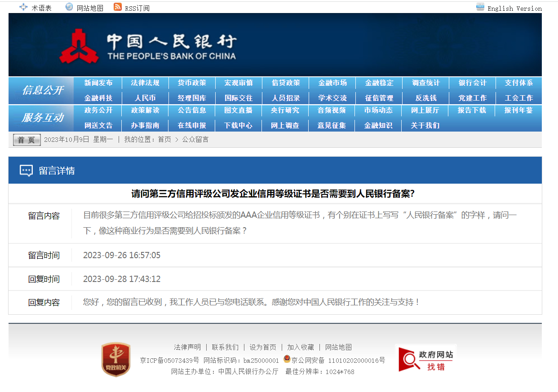Open the English Version link
This screenshot has width=558, height=392.
tap(514, 9)
